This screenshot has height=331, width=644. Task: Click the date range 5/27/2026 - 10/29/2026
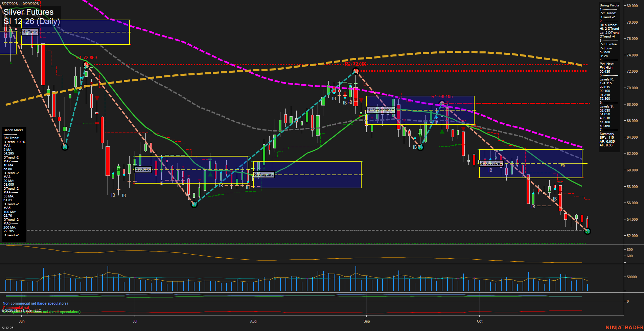point(20,4)
